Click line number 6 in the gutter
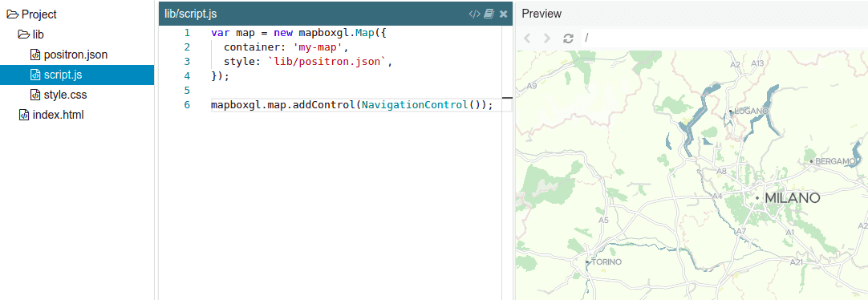 click(x=187, y=104)
